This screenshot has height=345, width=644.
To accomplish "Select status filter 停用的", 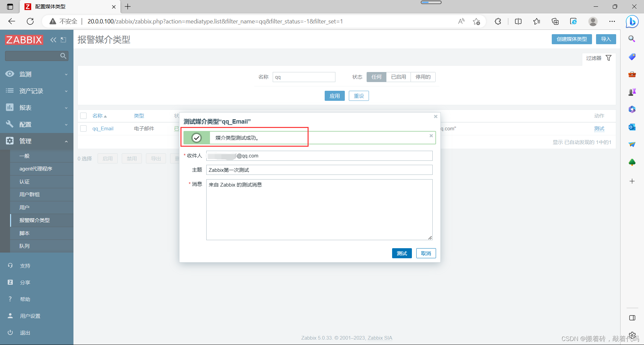I will click(423, 77).
